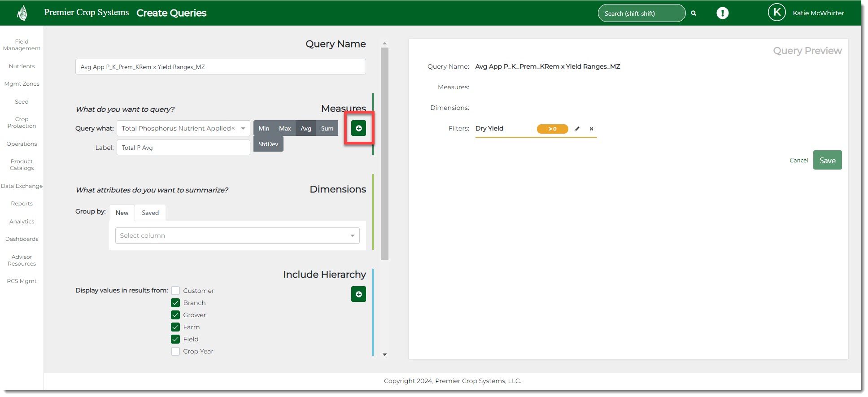Enable the Customer hierarchy checkbox
This screenshot has height=397, width=868.
click(175, 291)
